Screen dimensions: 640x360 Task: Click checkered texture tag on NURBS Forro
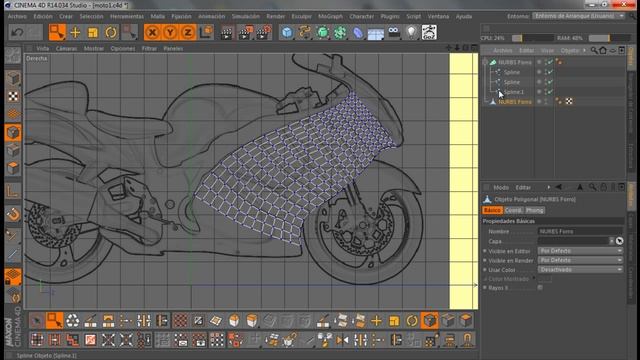[x=569, y=101]
